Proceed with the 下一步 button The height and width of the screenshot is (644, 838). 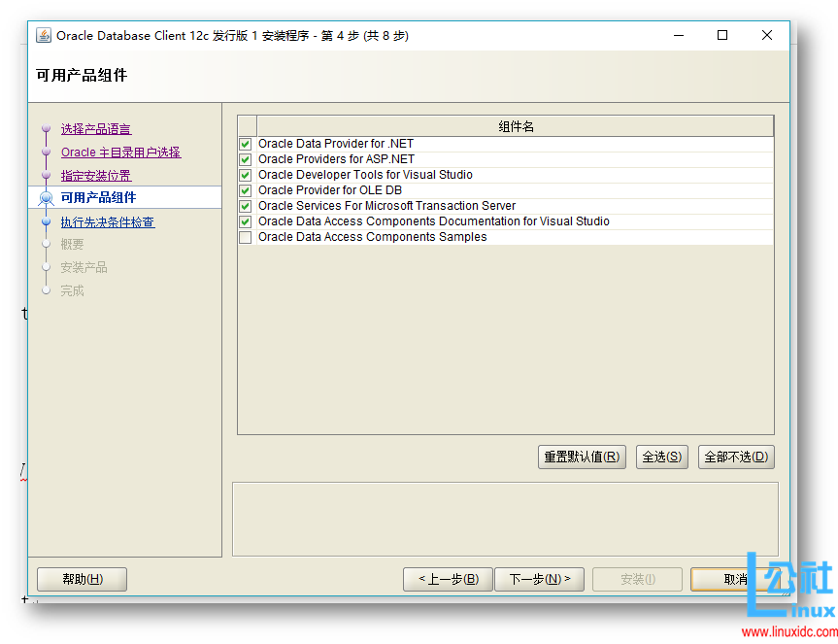(539, 579)
